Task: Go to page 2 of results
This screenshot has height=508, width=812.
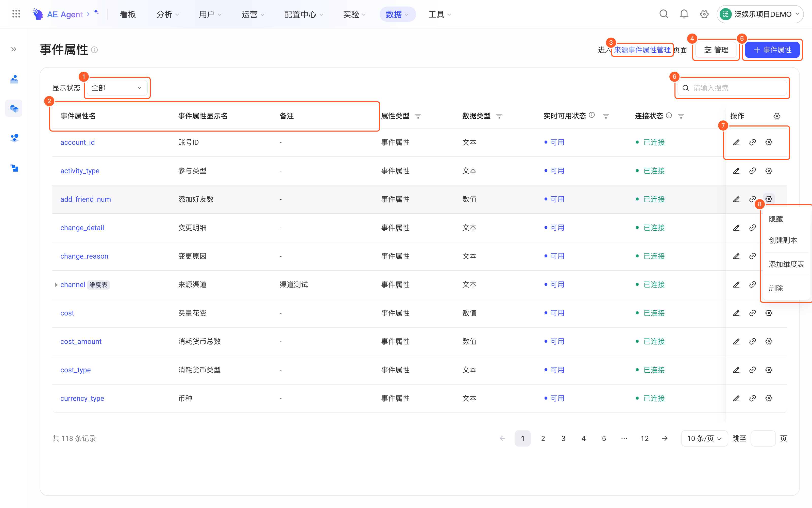Action: (x=543, y=438)
